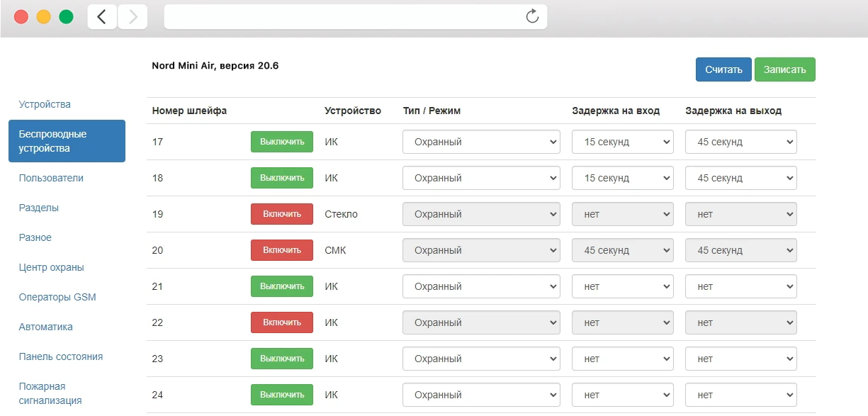This screenshot has height=416, width=868.
Task: Click the browser back arrow
Action: coord(102,17)
